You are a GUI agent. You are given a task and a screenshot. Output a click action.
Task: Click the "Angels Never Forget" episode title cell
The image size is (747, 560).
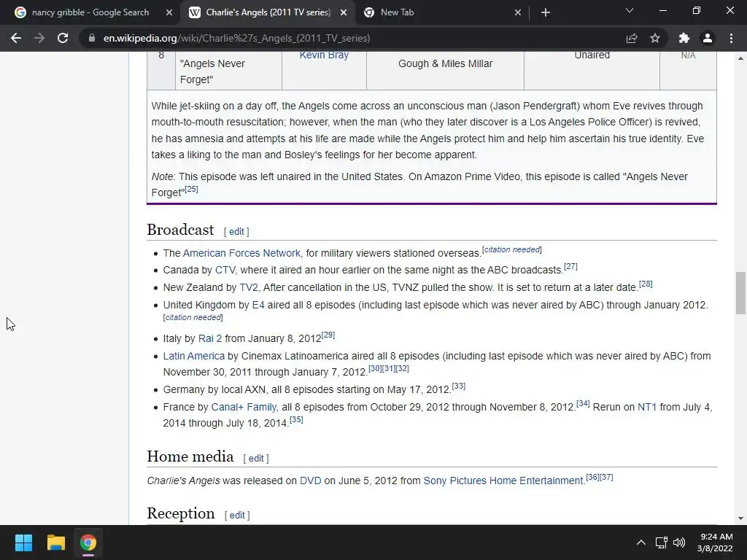click(x=228, y=71)
